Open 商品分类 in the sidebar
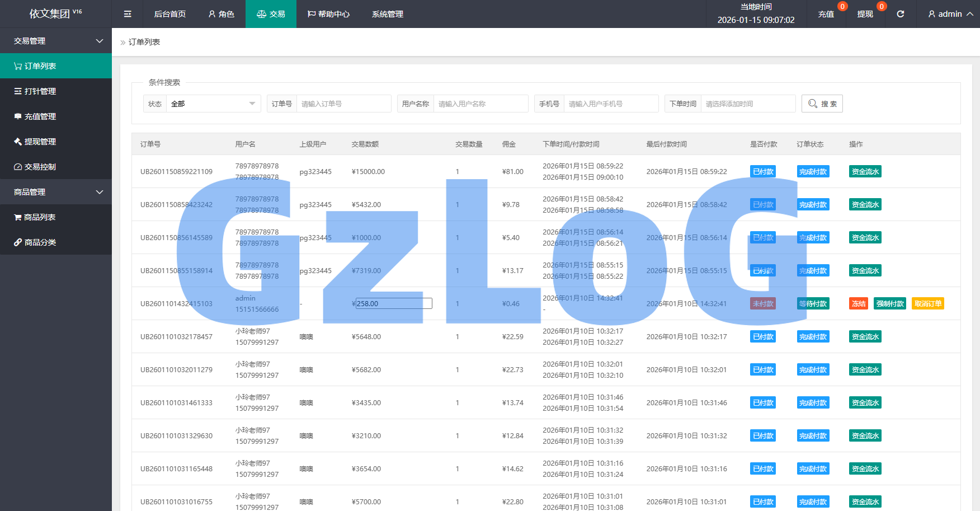 point(56,242)
